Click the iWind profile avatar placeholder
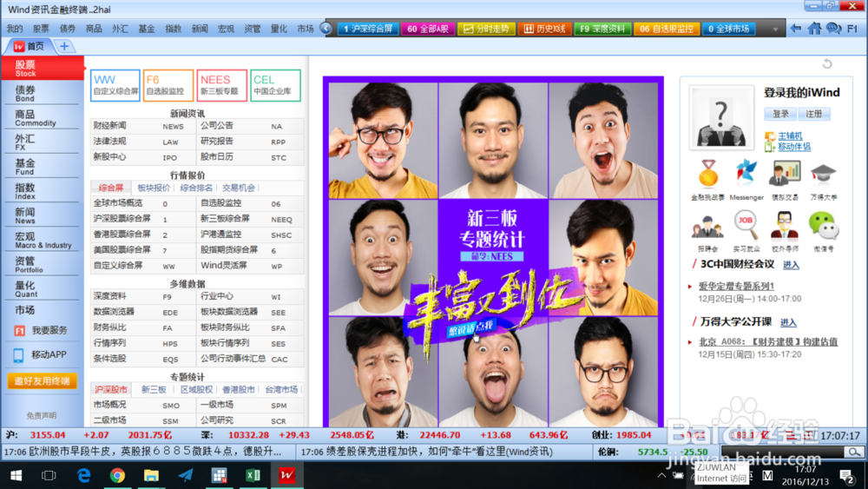 tap(721, 118)
